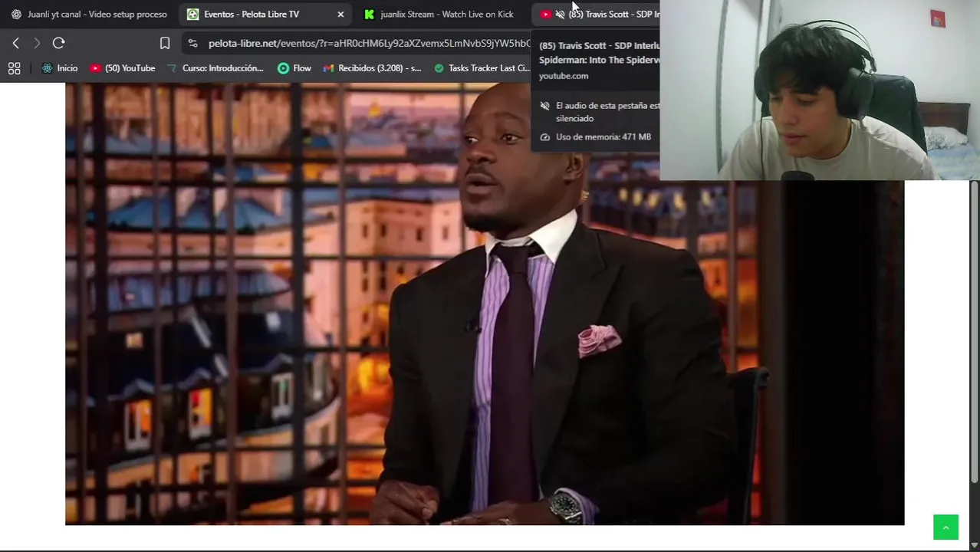This screenshot has width=980, height=552.
Task: Open the apps grid icon in bookmarks bar
Action: click(14, 68)
